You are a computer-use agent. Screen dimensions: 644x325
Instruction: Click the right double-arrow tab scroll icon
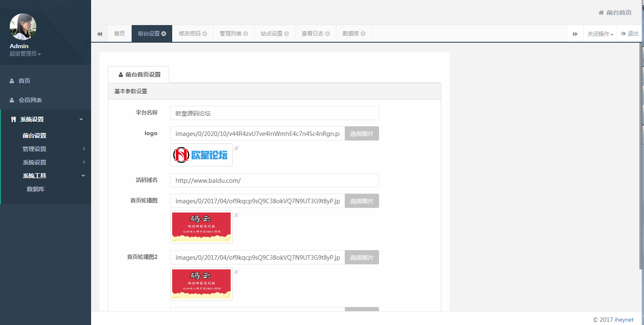[x=575, y=33]
